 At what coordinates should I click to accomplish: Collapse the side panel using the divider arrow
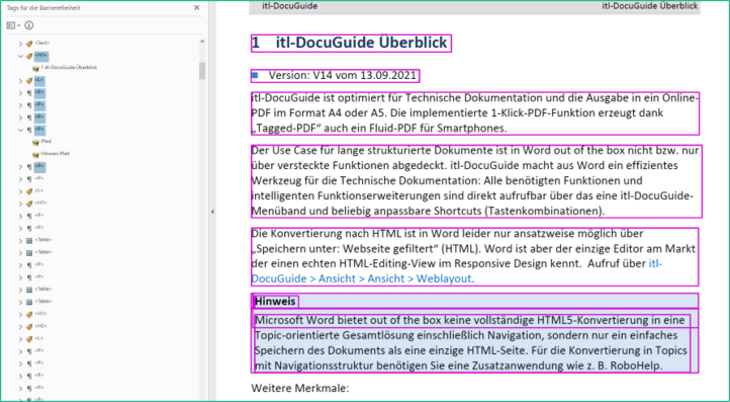point(212,211)
